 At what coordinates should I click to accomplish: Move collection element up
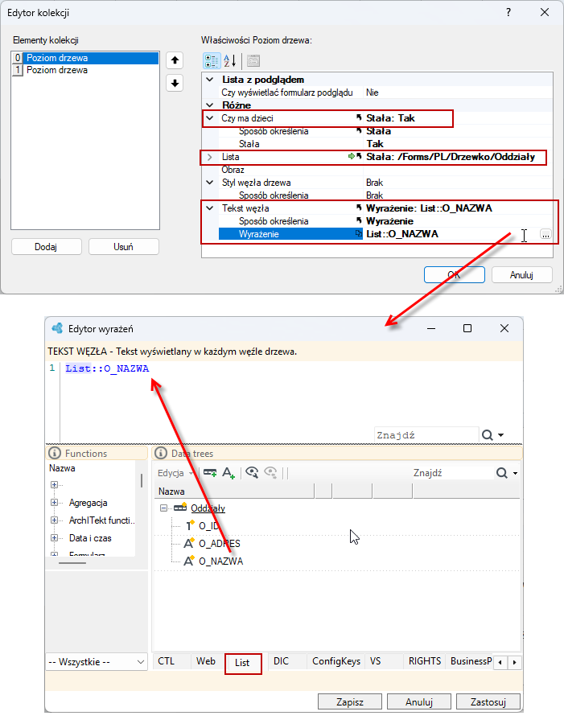pos(175,60)
